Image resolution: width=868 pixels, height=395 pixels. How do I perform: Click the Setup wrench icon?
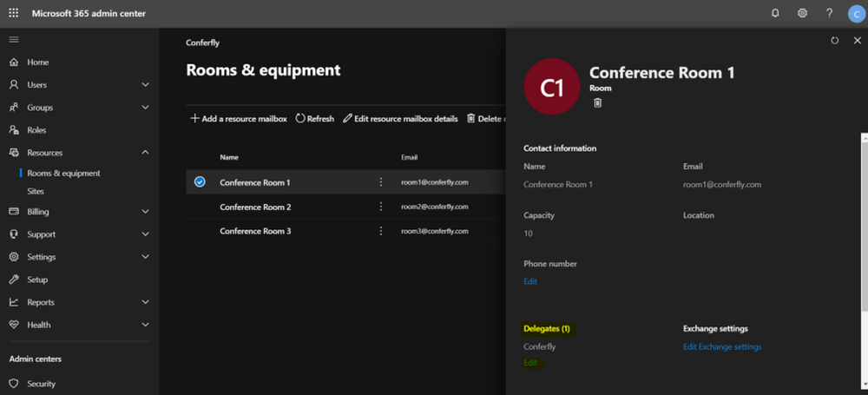14,280
